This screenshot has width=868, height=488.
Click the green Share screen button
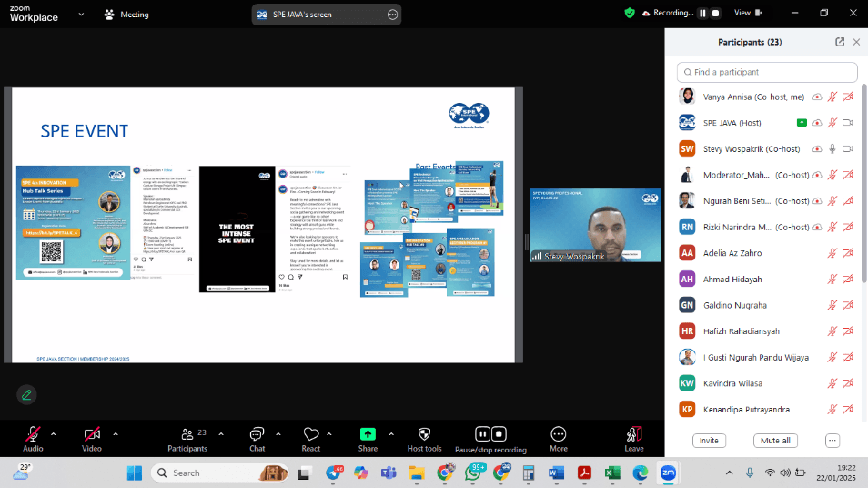pyautogui.click(x=368, y=439)
